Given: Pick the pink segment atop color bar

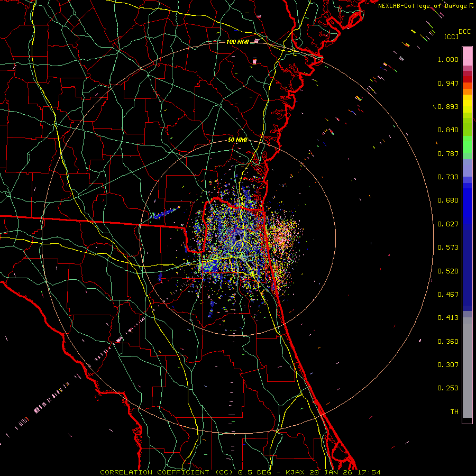Looking at the screenshot, I should click(467, 56).
